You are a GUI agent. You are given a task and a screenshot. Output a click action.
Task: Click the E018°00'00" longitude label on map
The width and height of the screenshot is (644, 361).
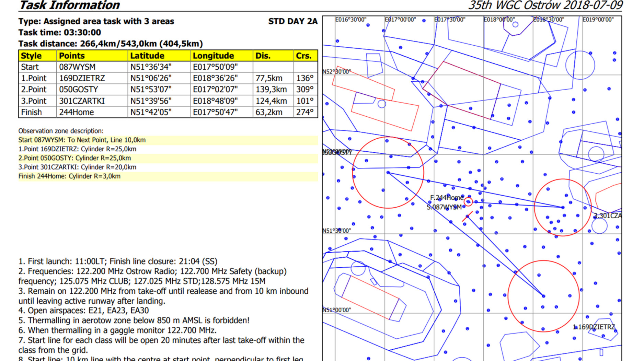point(499,20)
